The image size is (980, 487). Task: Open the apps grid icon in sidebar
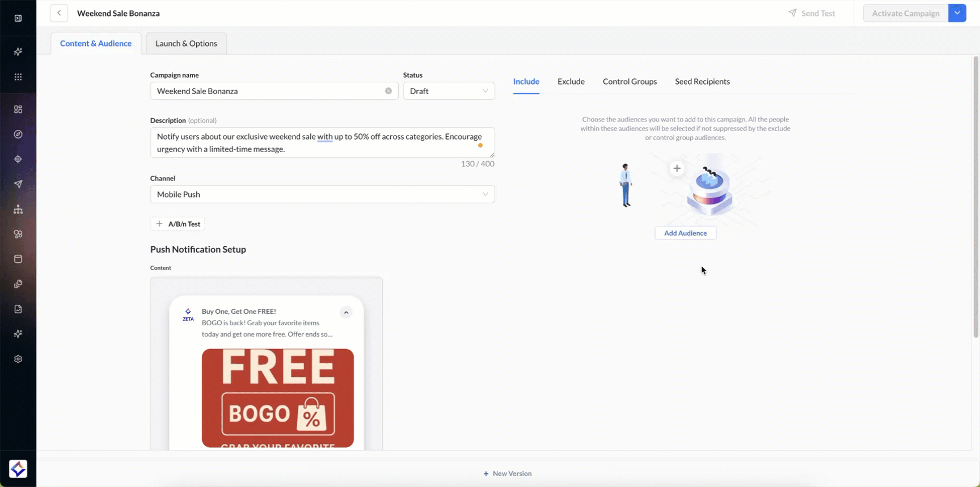(18, 77)
